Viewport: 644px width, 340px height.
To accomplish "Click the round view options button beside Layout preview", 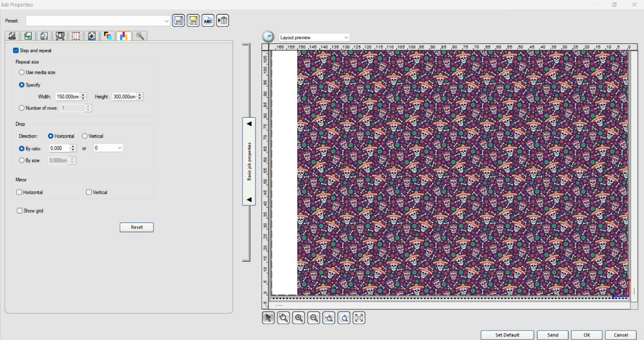I will pyautogui.click(x=268, y=37).
